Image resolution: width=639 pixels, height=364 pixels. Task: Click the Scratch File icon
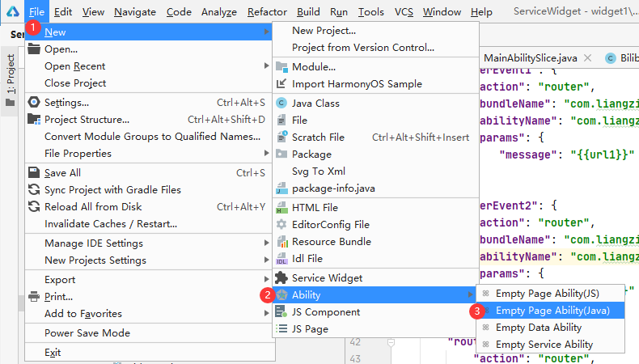pyautogui.click(x=281, y=137)
